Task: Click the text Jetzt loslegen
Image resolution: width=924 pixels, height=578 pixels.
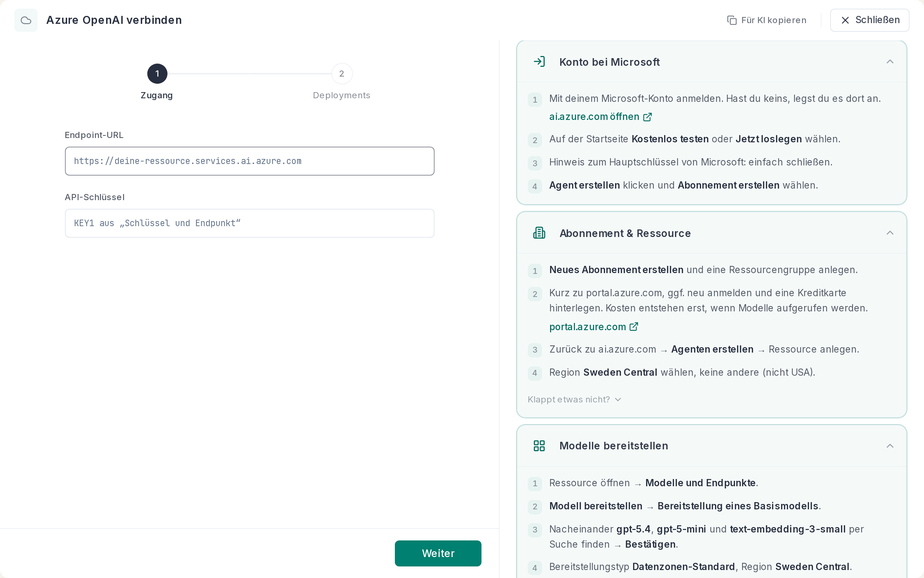Action: (x=768, y=139)
